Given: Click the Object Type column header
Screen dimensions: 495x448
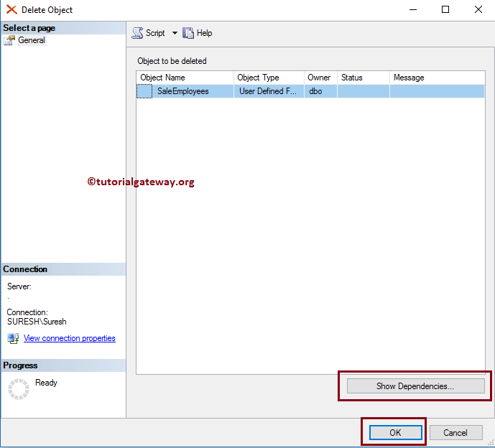Looking at the screenshot, I should (x=269, y=78).
